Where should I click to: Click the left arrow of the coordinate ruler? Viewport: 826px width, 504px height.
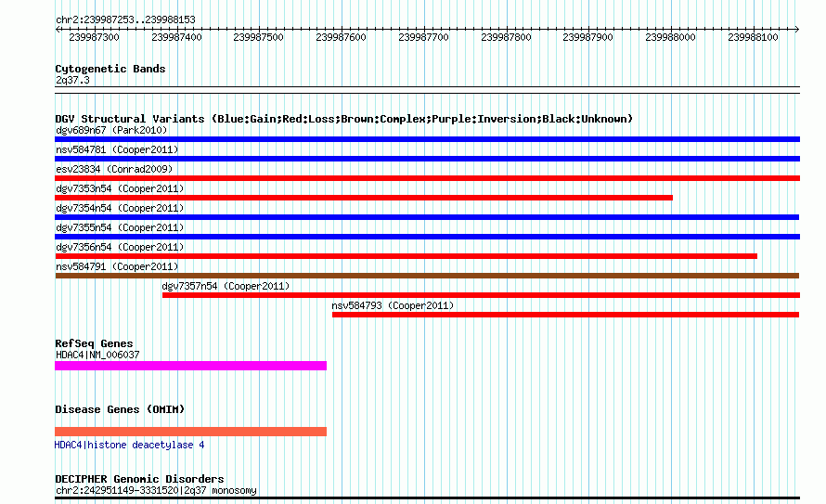58,29
